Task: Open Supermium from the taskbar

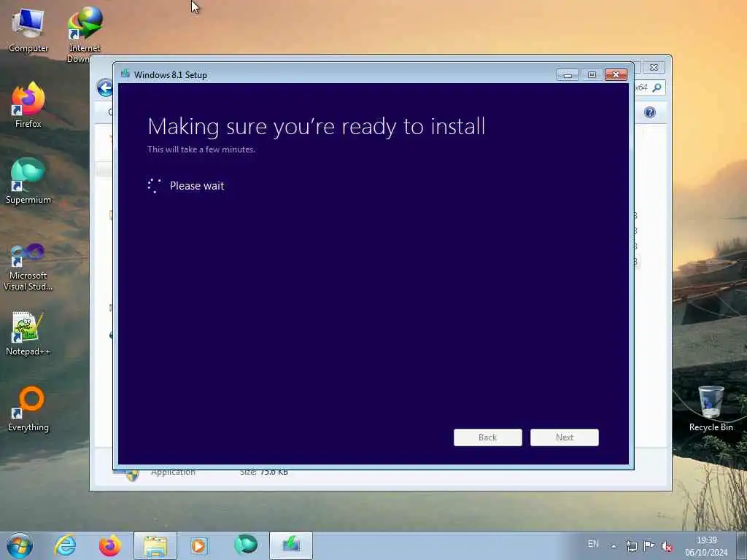Action: tap(246, 545)
